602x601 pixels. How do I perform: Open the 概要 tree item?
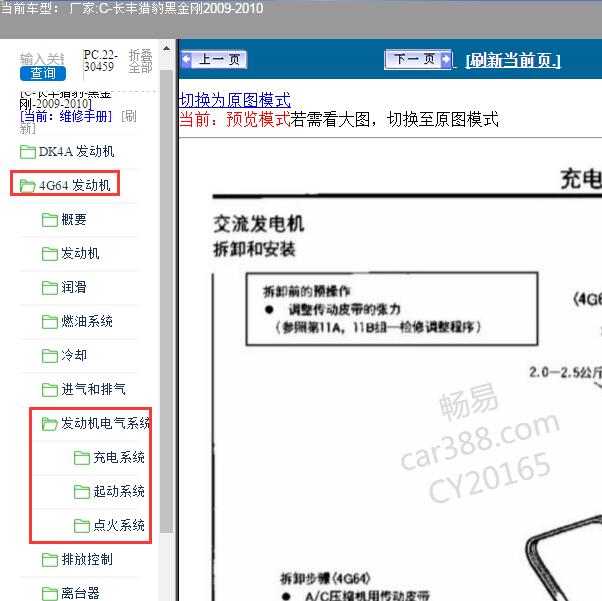point(74,220)
